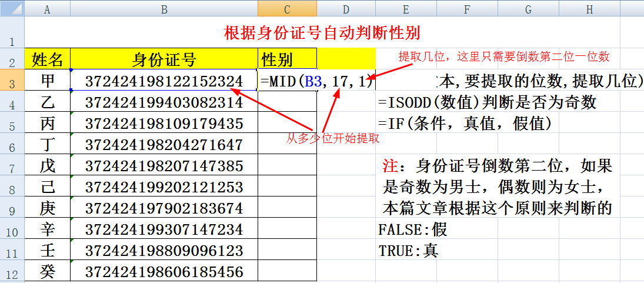Click the 注：身份证号倒数第二位 note box
The height and width of the screenshot is (283, 644).
pos(498,187)
